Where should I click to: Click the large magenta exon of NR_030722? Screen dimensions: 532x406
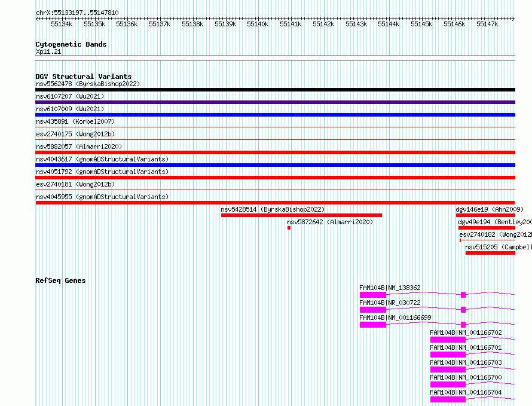tap(373, 310)
